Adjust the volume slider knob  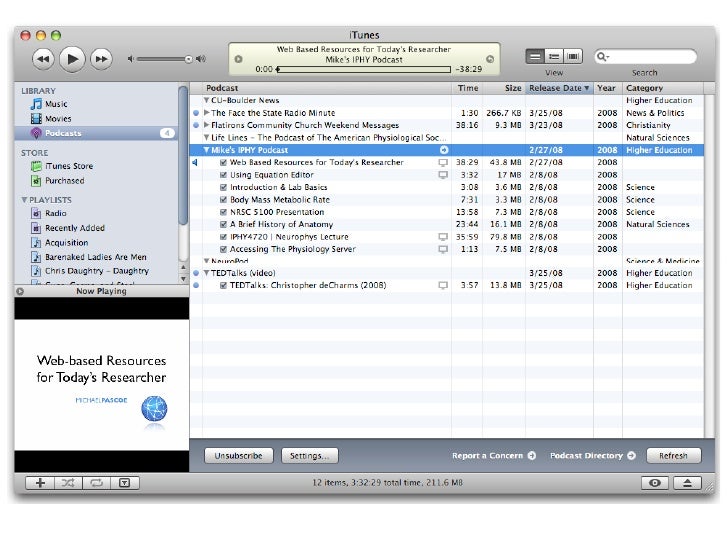188,59
